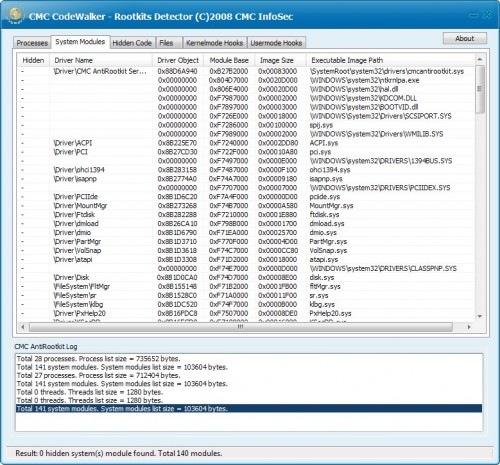Select the PCIIDEX.SYS module row
The width and height of the screenshot is (500, 465).
[246, 188]
